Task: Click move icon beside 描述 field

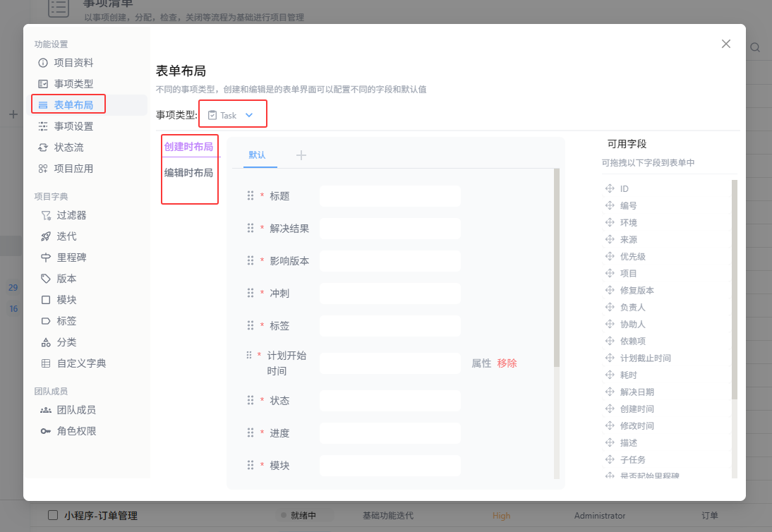Action: tap(610, 442)
